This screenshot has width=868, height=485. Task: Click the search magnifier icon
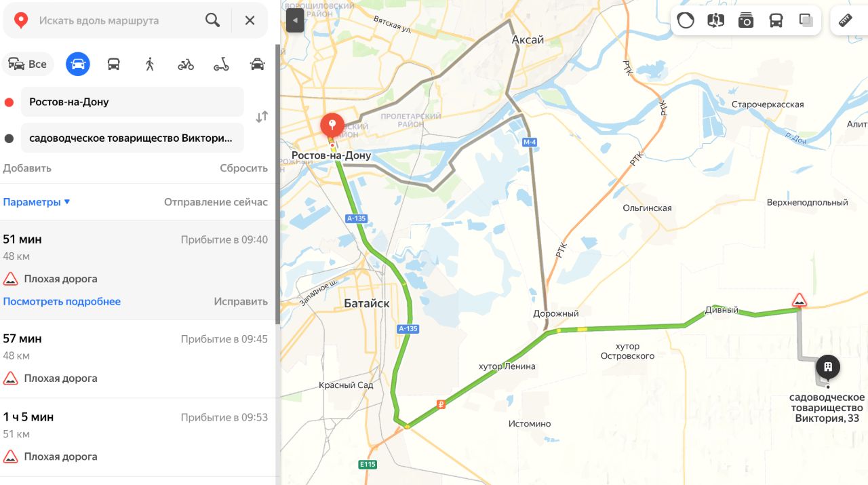click(x=212, y=20)
